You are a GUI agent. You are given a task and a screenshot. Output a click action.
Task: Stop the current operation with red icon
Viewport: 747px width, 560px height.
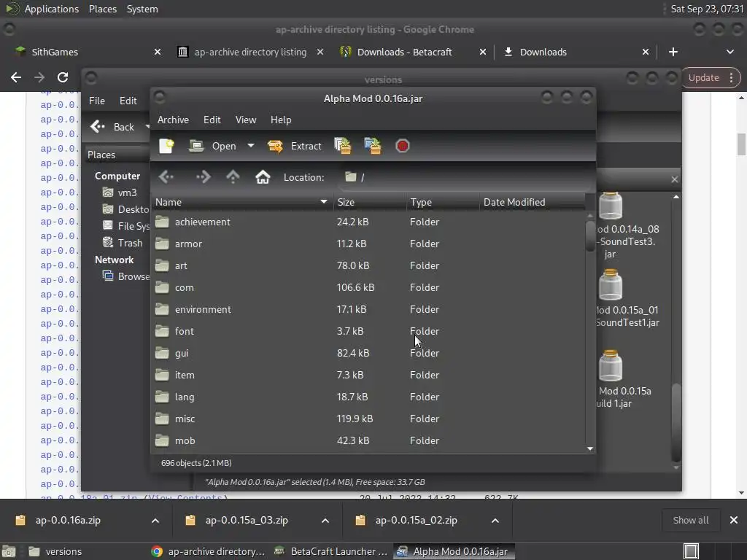(x=402, y=146)
